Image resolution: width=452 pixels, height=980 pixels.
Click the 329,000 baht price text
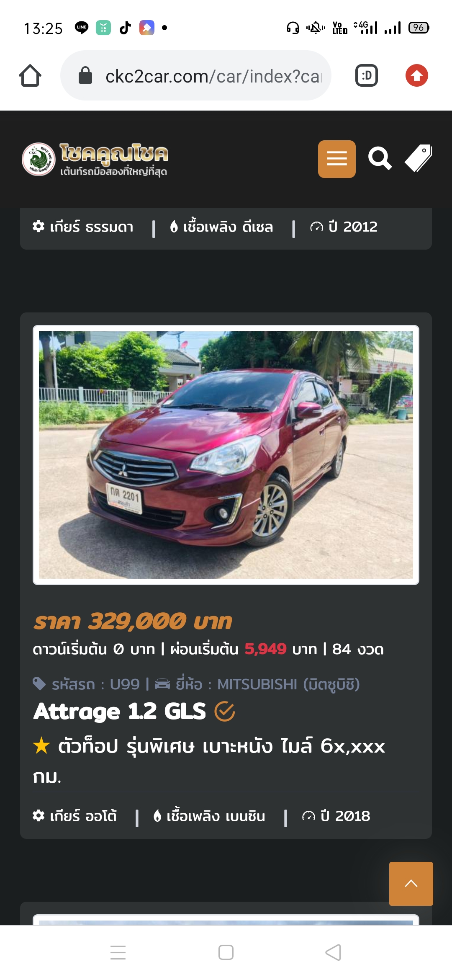(133, 621)
